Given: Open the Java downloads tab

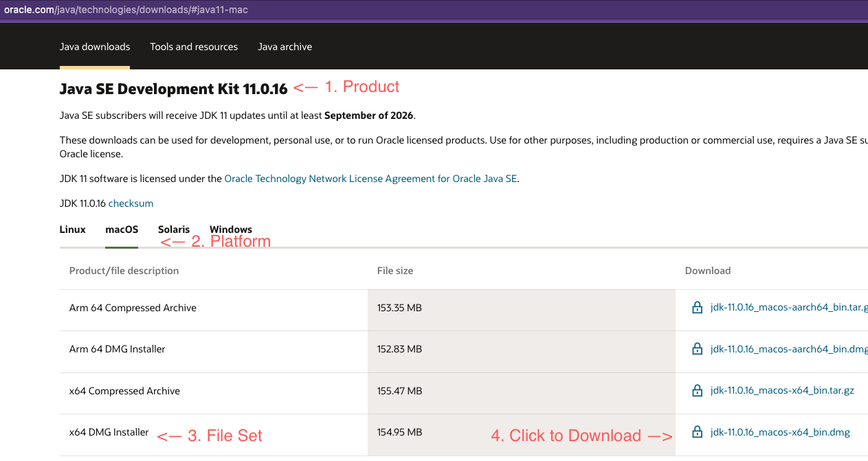Looking at the screenshot, I should pos(95,47).
